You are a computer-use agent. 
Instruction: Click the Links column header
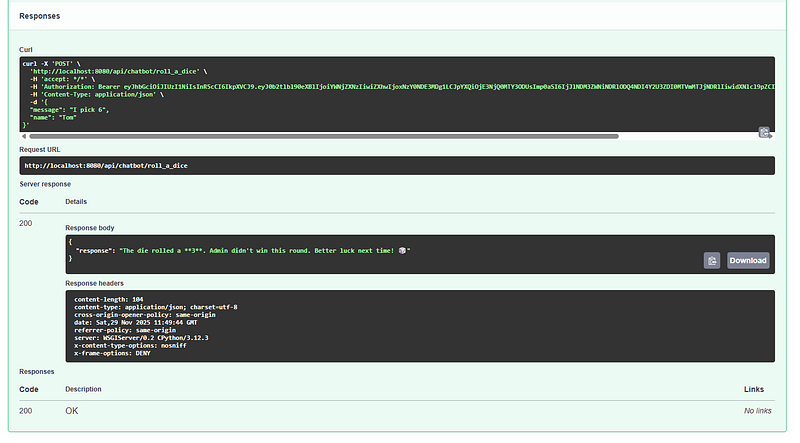click(754, 389)
